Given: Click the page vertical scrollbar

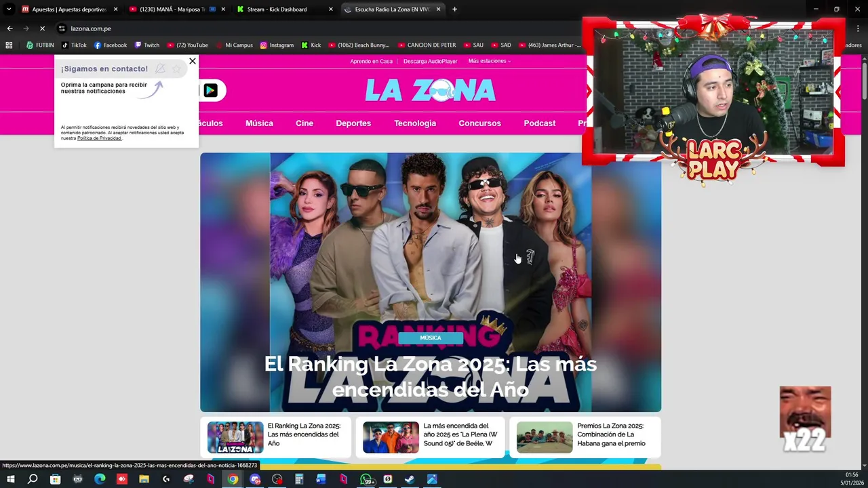Looking at the screenshot, I should coord(864,81).
